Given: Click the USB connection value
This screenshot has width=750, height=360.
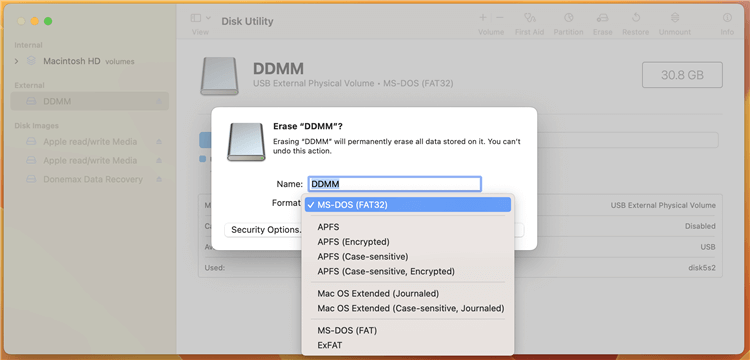Looking at the screenshot, I should [x=708, y=247].
